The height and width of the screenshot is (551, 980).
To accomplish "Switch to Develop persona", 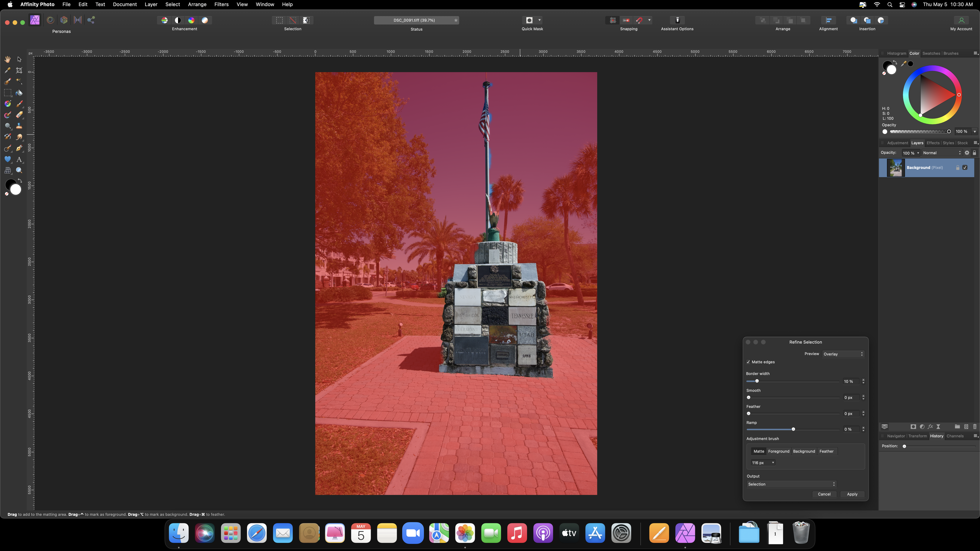I will pos(64,20).
